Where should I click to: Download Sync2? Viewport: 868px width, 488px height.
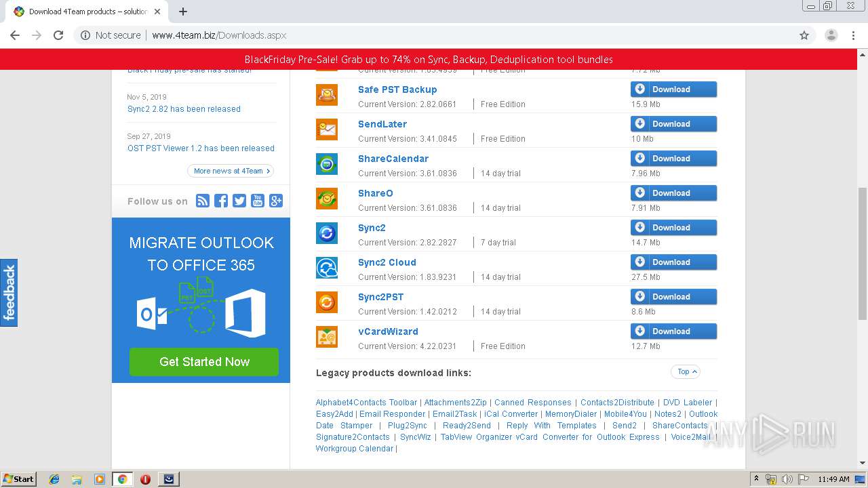tap(673, 228)
